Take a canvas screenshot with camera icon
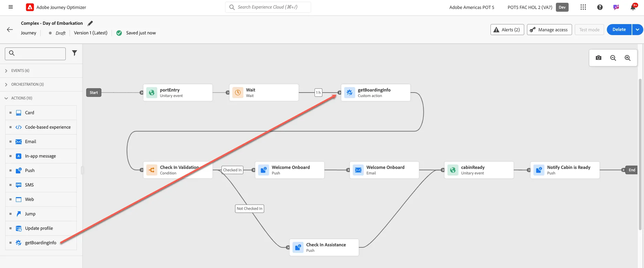Image resolution: width=644 pixels, height=268 pixels. pyautogui.click(x=599, y=58)
